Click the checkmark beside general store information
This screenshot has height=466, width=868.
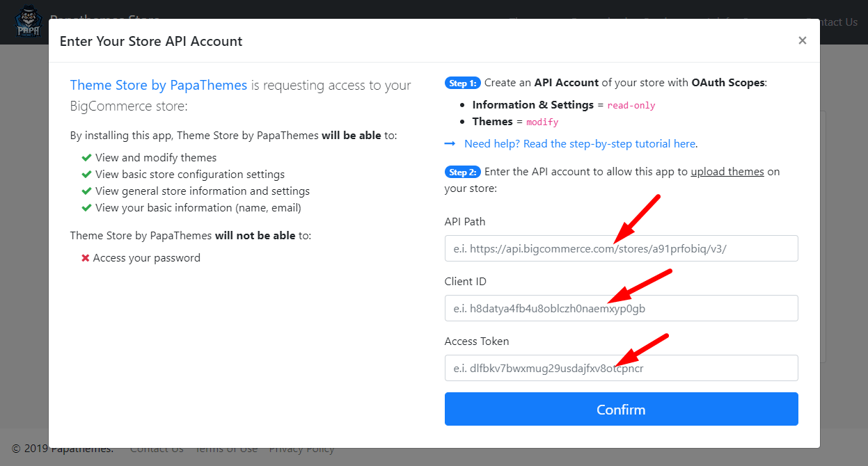86,191
